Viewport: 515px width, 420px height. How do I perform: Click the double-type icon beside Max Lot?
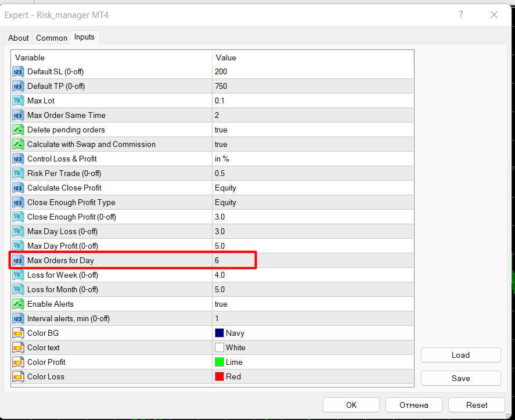click(x=18, y=100)
